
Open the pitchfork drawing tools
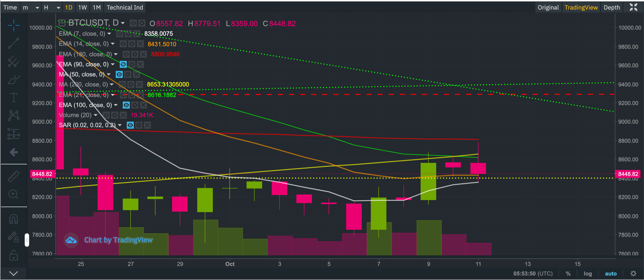click(x=14, y=61)
